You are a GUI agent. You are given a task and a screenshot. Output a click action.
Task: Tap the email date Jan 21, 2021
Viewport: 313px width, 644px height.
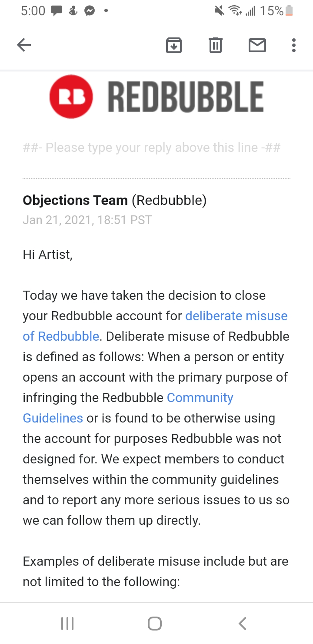click(87, 220)
